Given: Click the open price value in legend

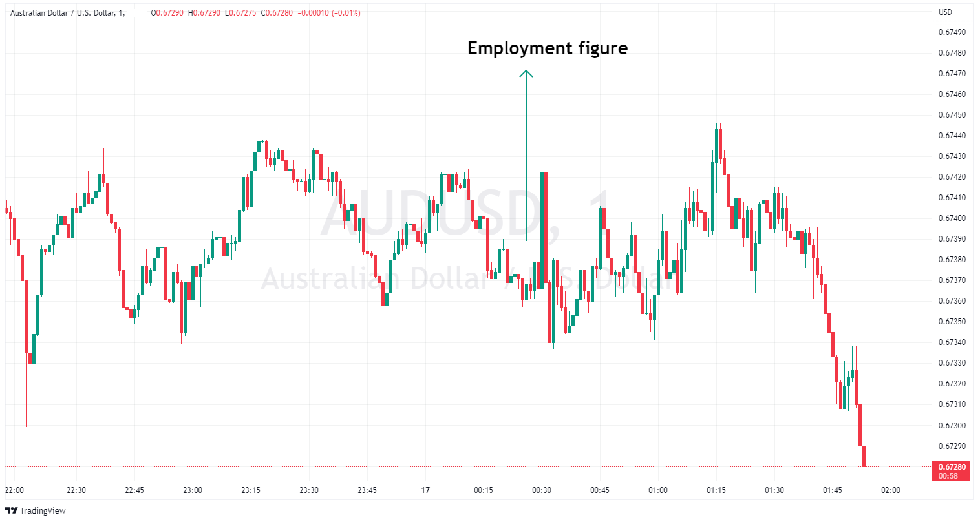Looking at the screenshot, I should pos(169,13).
